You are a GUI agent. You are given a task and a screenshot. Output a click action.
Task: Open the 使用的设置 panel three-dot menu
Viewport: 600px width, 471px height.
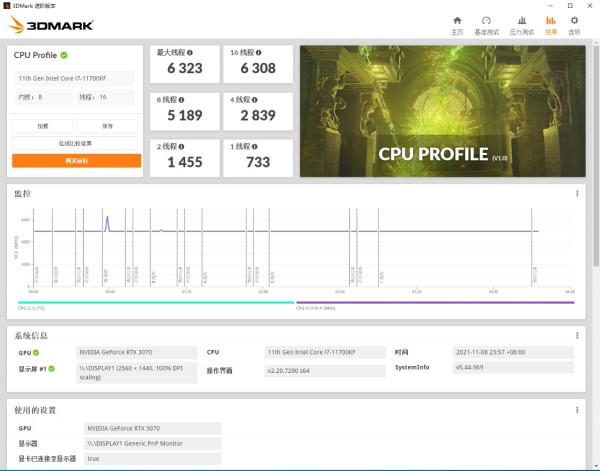(577, 410)
